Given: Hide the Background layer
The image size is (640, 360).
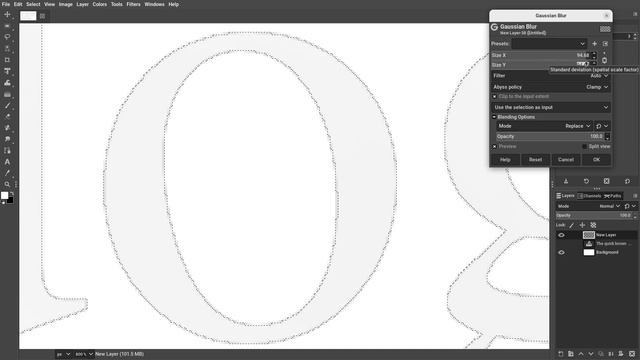Looking at the screenshot, I should tap(561, 253).
